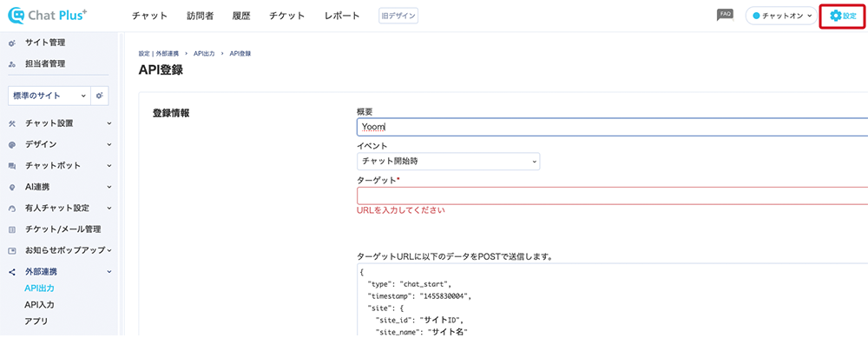Click the ターゲット URL input field
This screenshot has height=338, width=868.
(x=612, y=196)
